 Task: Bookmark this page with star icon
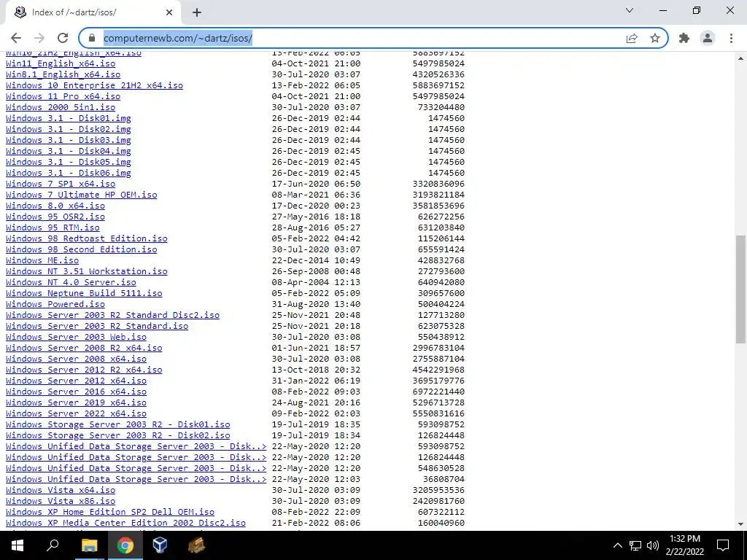click(655, 38)
